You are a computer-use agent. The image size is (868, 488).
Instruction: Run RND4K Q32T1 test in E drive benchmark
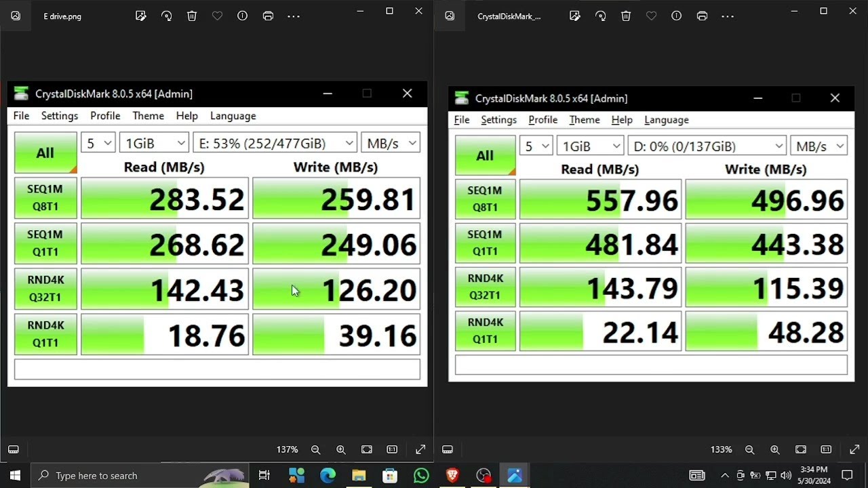click(x=45, y=289)
